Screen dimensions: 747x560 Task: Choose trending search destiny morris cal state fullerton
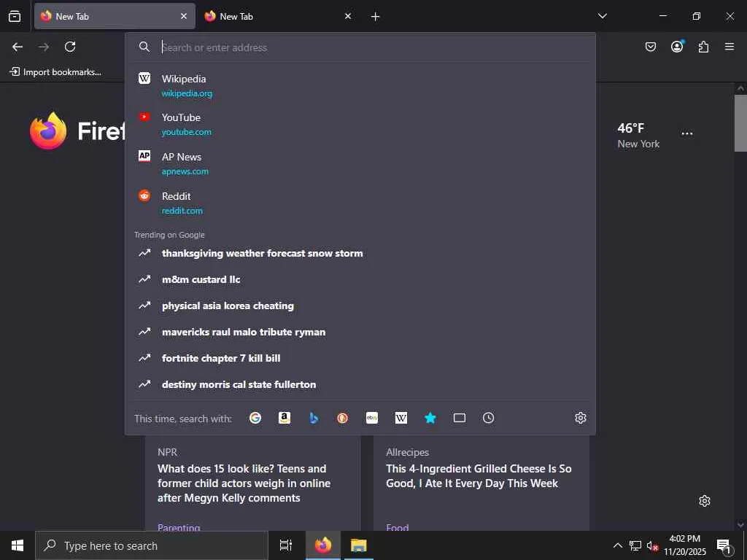click(x=360, y=384)
